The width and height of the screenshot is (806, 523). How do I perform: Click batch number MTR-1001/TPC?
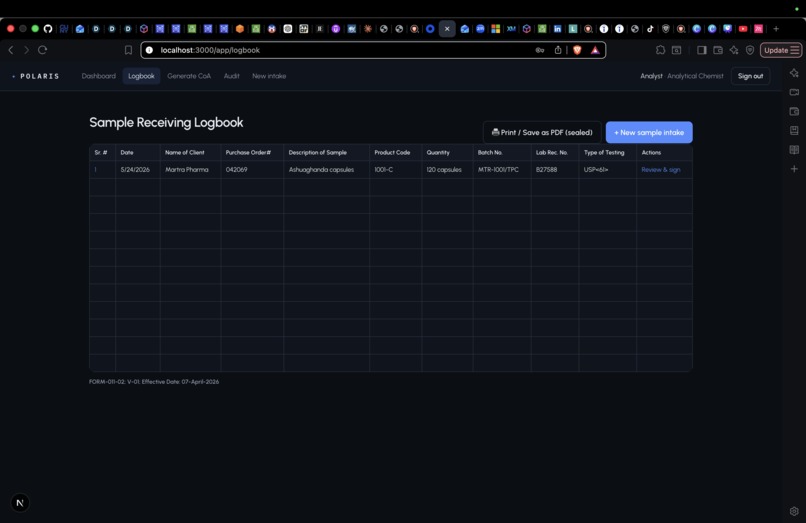[x=498, y=170]
